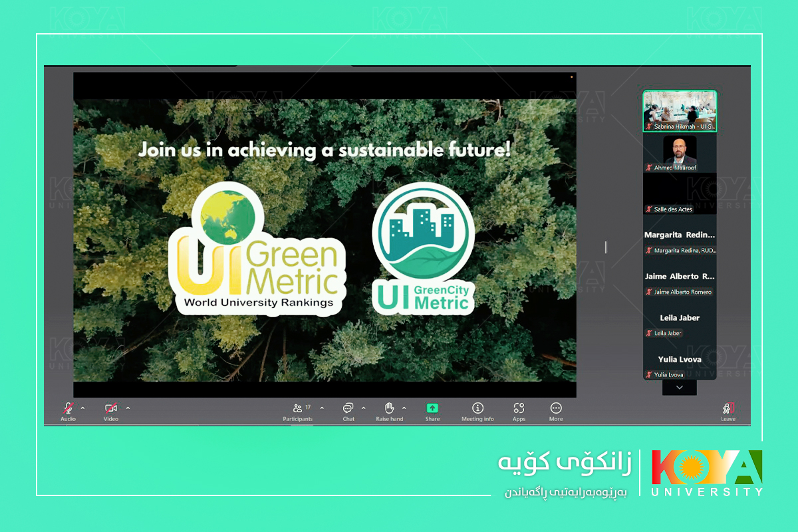Image resolution: width=798 pixels, height=532 pixels.
Task: Select the Yulia Lvova participant tile
Action: (680, 360)
